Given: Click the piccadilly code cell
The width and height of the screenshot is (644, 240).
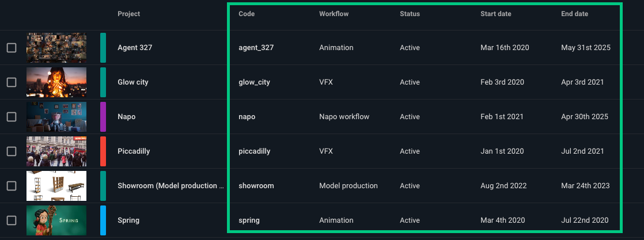Looking at the screenshot, I should [x=255, y=151].
